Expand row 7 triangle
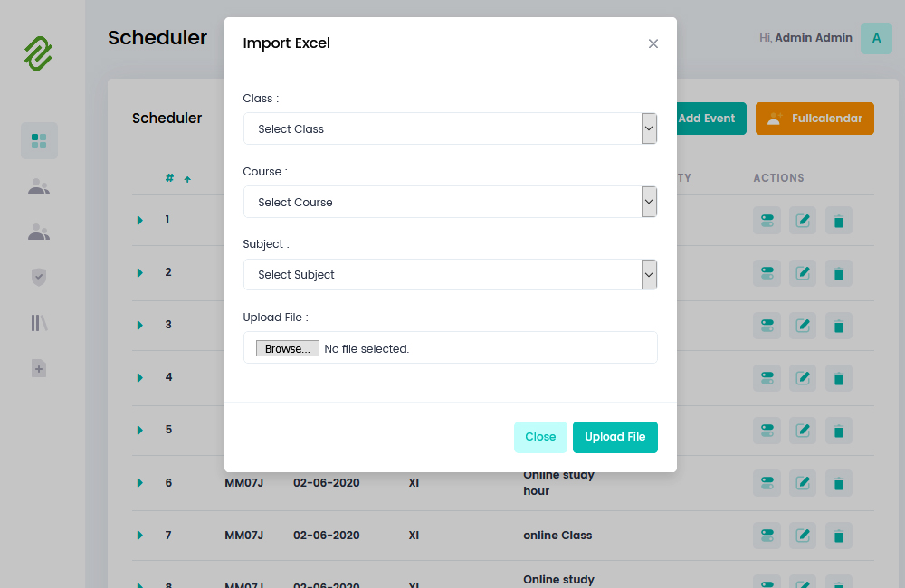The height and width of the screenshot is (588, 905). (139, 536)
